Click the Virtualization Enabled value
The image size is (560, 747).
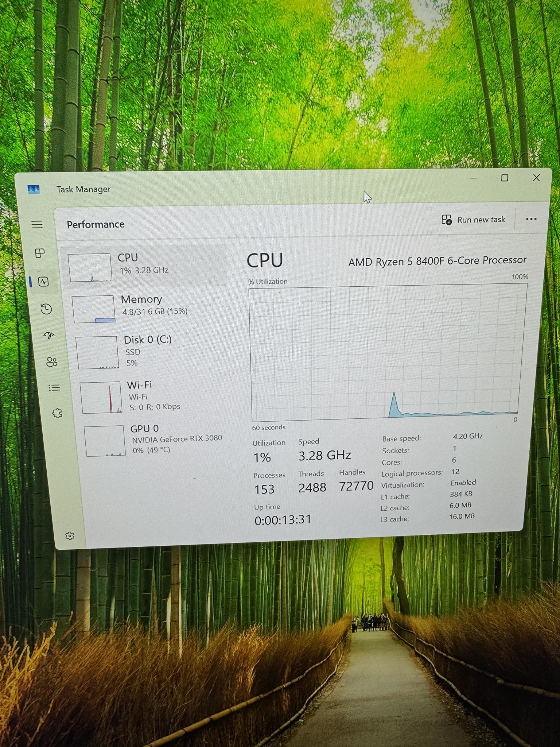coord(463,483)
